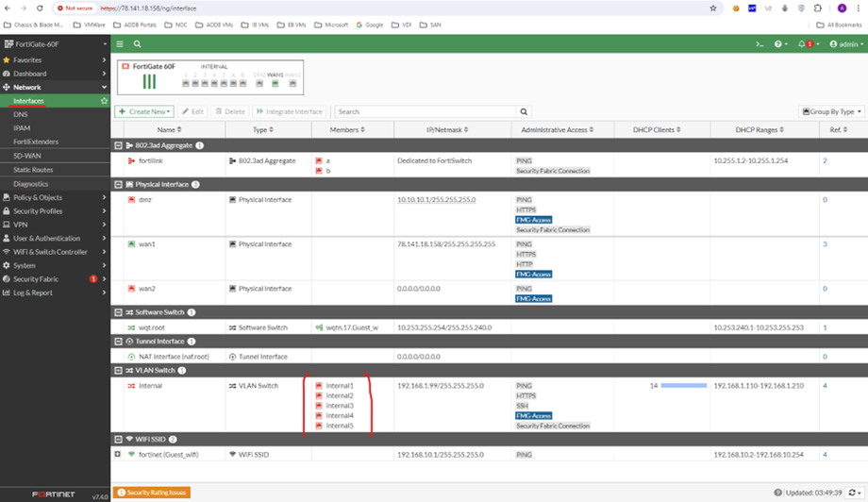
Task: Collapse the Software Switch group
Action: coord(119,312)
